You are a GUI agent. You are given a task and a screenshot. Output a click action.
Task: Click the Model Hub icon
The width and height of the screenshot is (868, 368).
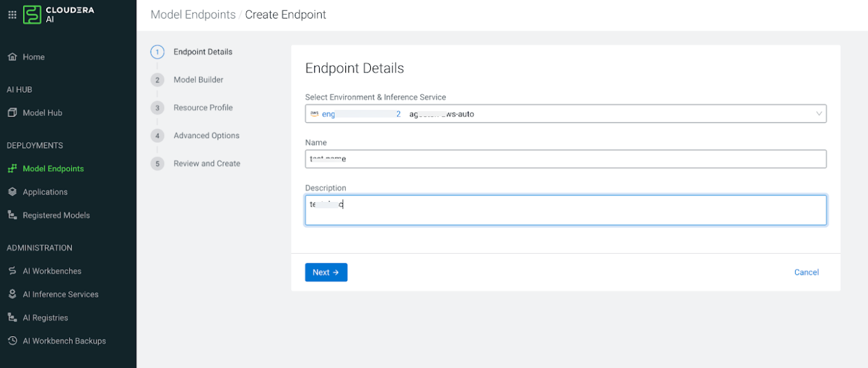click(12, 112)
